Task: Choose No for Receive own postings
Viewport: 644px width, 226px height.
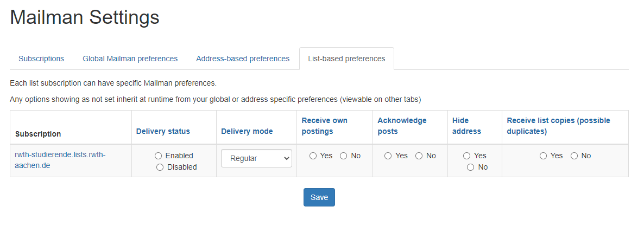Action: (x=343, y=156)
